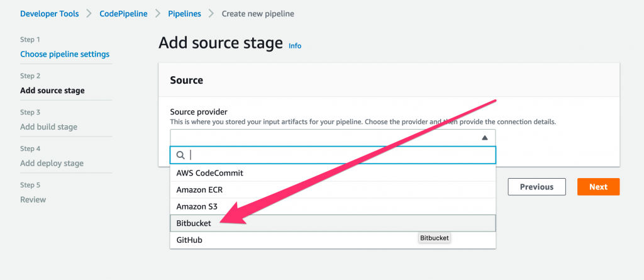Click the input artifacts description text
This screenshot has width=644, height=280.
[x=363, y=122]
